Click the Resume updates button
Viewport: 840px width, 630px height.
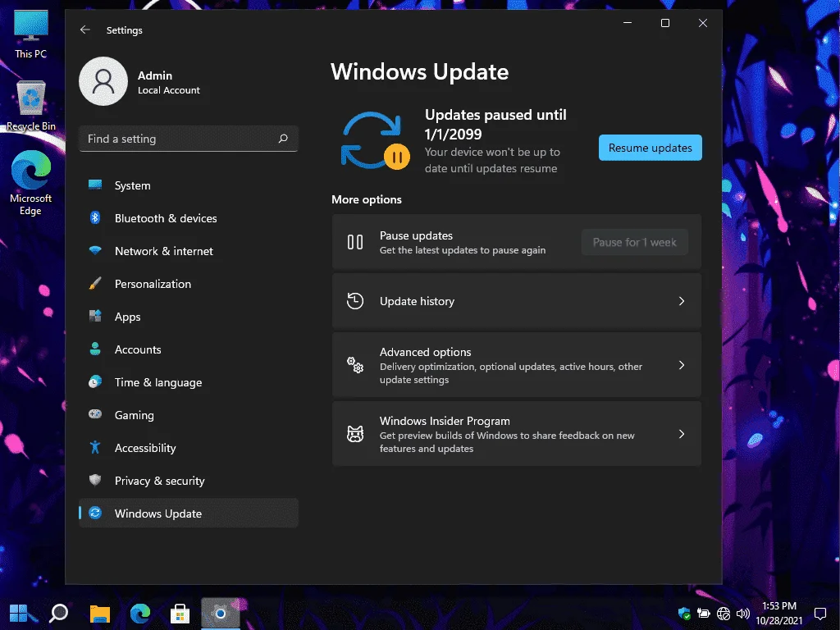coord(650,148)
